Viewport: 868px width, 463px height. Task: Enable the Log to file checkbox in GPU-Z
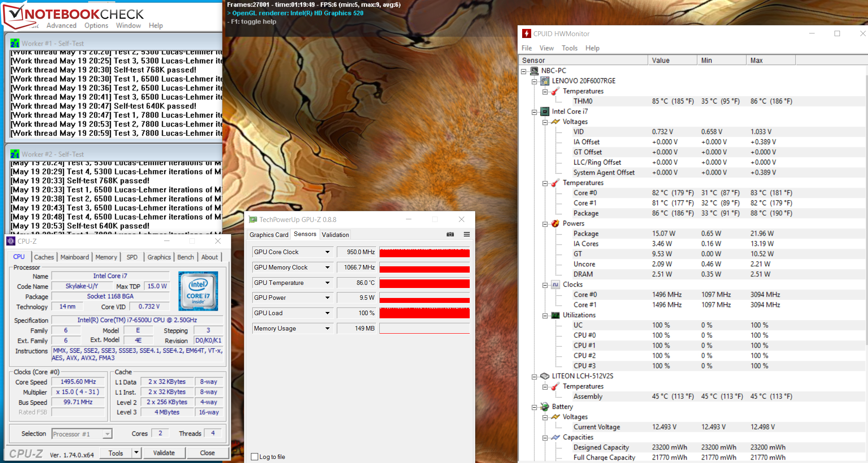tap(255, 457)
